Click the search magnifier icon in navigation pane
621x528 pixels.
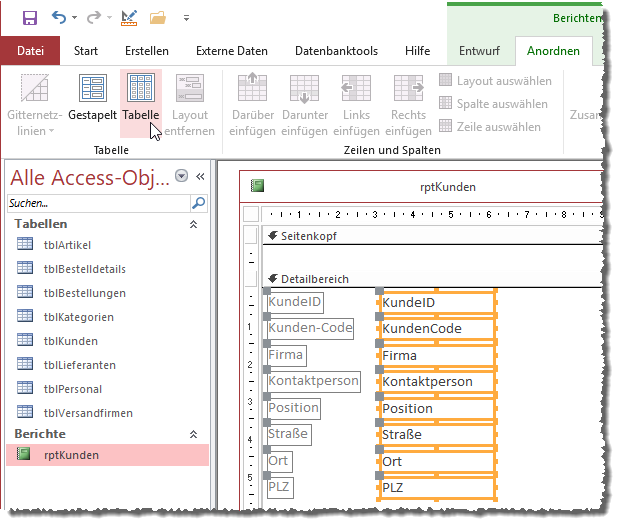(x=198, y=203)
